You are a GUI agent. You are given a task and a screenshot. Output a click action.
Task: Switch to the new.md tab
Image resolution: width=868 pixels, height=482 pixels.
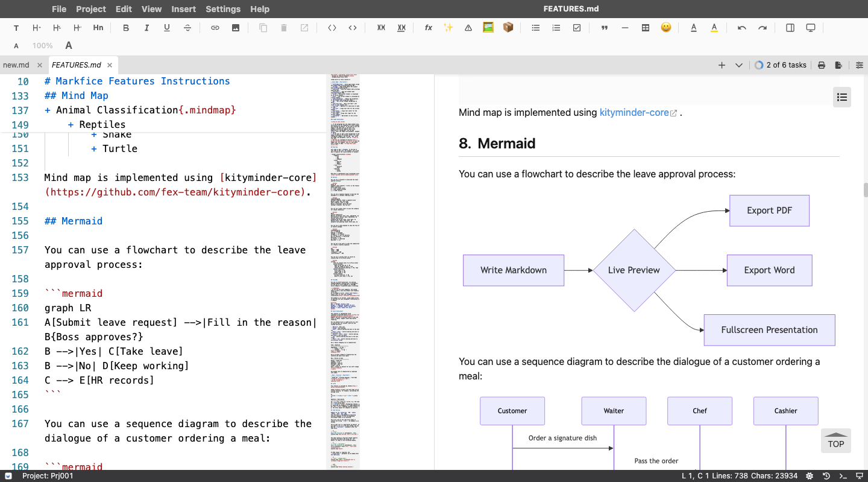(x=16, y=65)
